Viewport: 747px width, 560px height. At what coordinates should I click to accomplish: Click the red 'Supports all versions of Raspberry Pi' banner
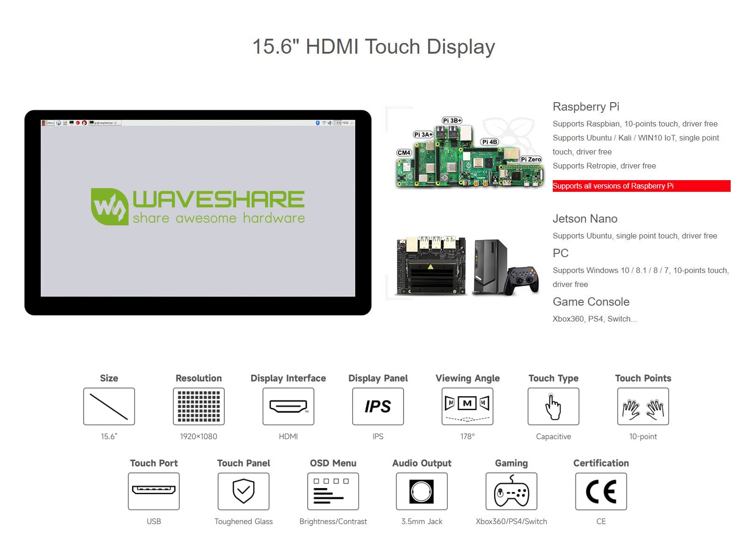pos(641,186)
